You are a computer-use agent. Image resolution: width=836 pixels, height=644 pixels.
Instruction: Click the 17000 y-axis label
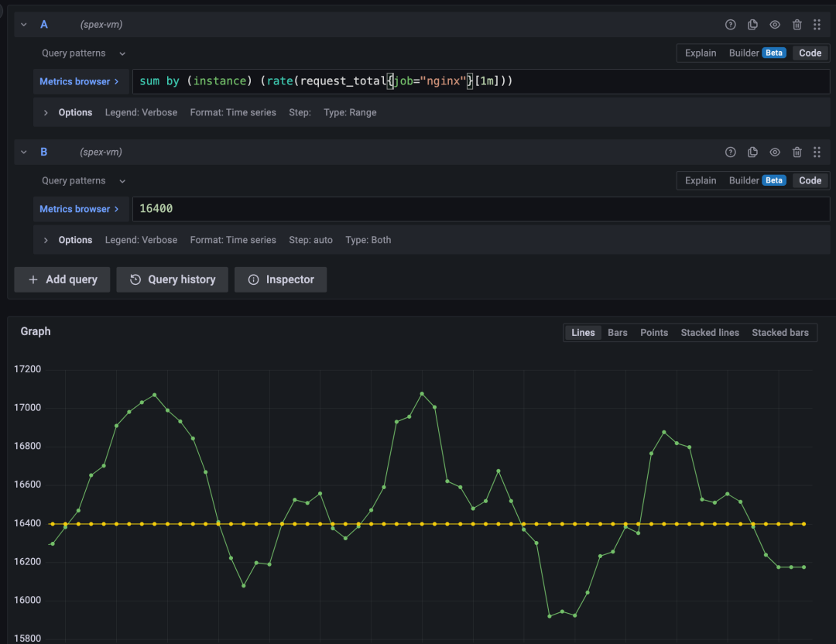point(27,407)
